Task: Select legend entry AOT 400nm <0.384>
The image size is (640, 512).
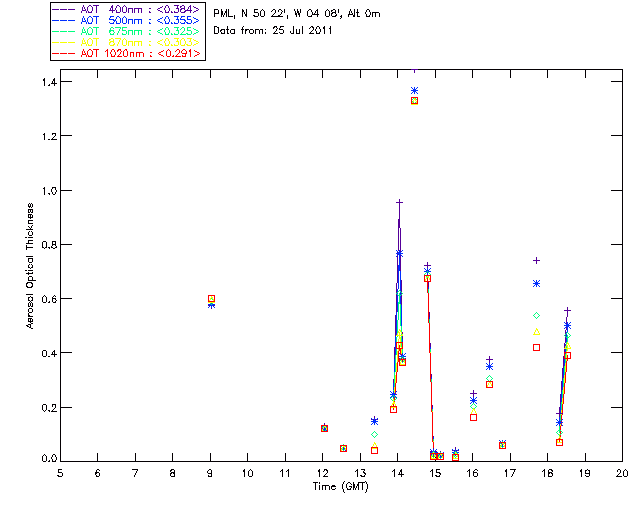Action: [127, 9]
